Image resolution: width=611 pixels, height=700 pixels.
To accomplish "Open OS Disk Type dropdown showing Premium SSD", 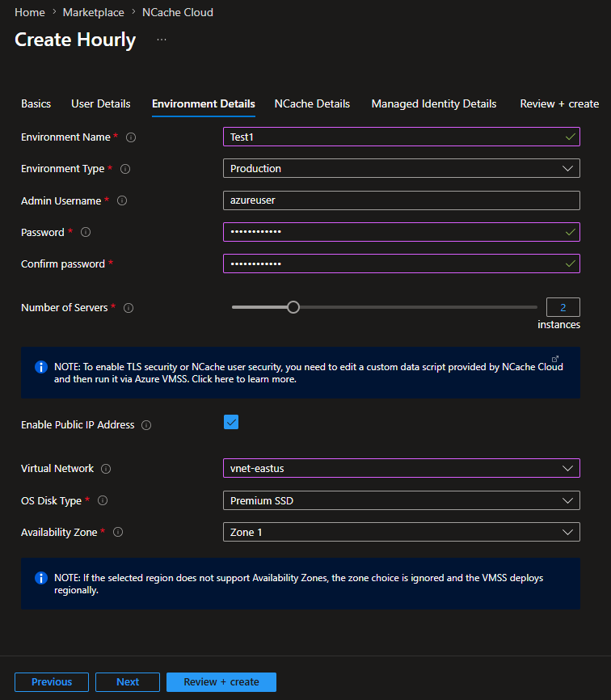I will tap(401, 500).
